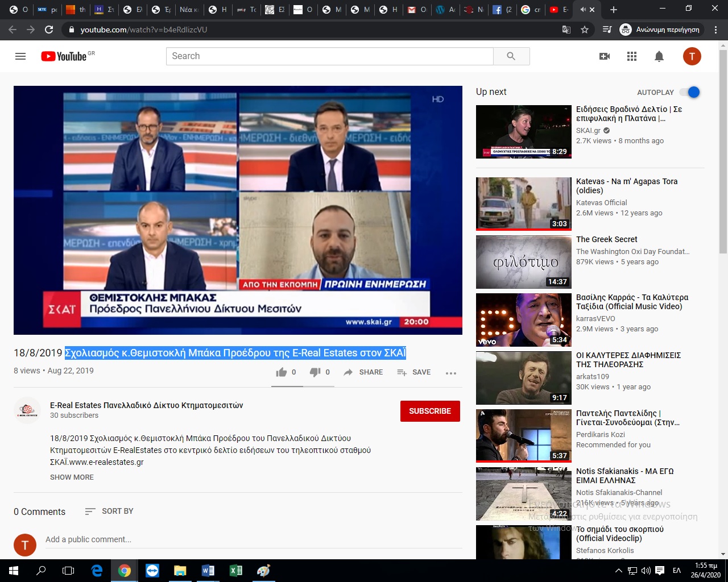
Task: Open the SORT BY comments dropdown
Action: tap(109, 512)
